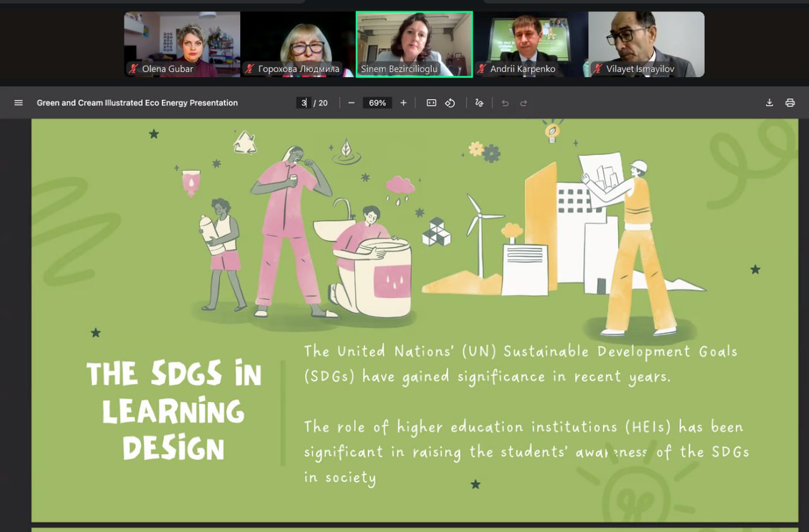The width and height of the screenshot is (809, 532).
Task: Click the zoom in plus button
Action: coord(403,103)
